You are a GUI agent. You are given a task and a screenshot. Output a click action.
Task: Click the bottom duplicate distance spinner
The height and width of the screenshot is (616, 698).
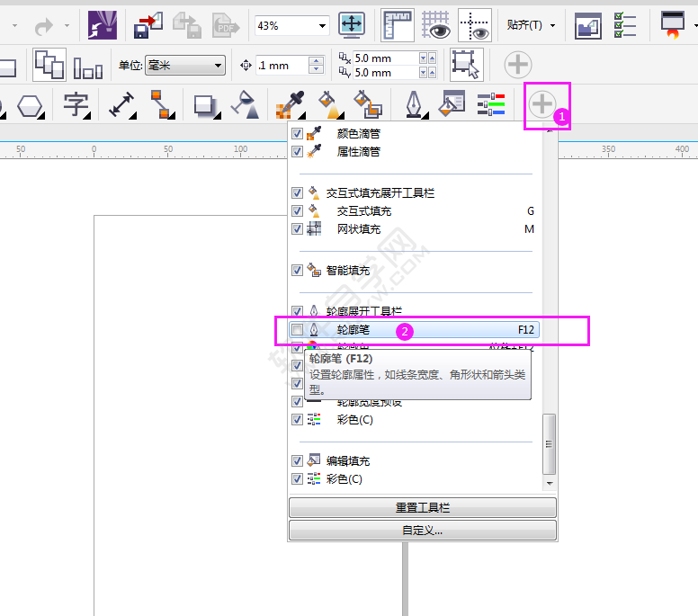pos(427,73)
